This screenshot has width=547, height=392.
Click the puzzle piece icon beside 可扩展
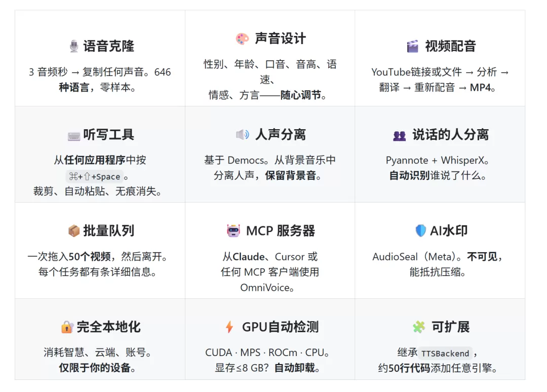pyautogui.click(x=419, y=327)
